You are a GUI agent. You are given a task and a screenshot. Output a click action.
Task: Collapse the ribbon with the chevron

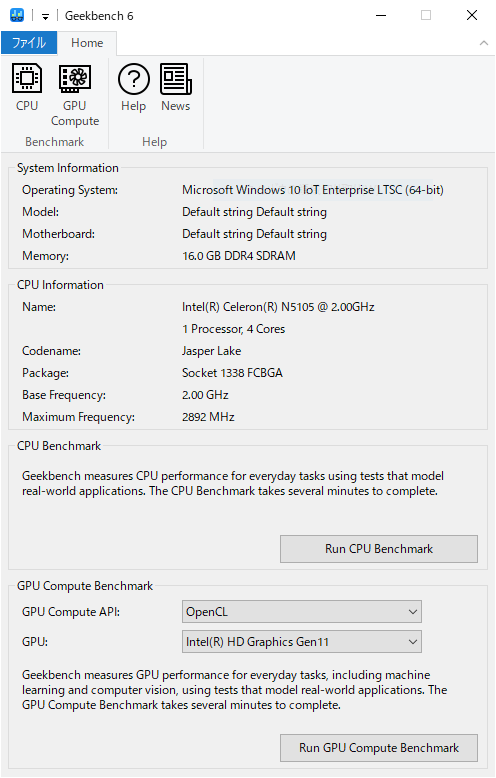tap(484, 43)
